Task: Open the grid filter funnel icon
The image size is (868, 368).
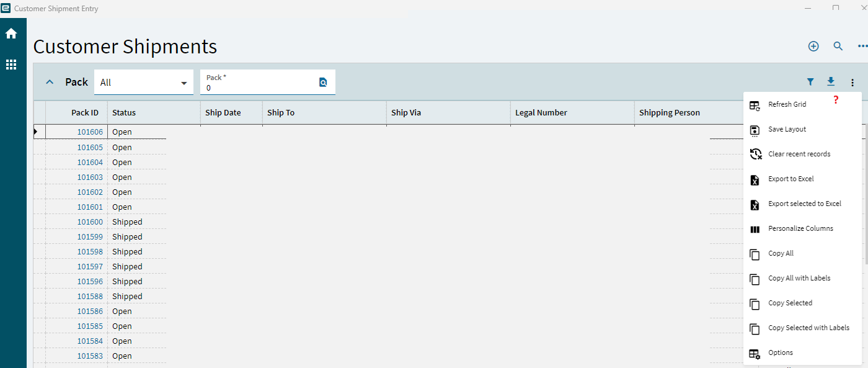Action: [810, 82]
